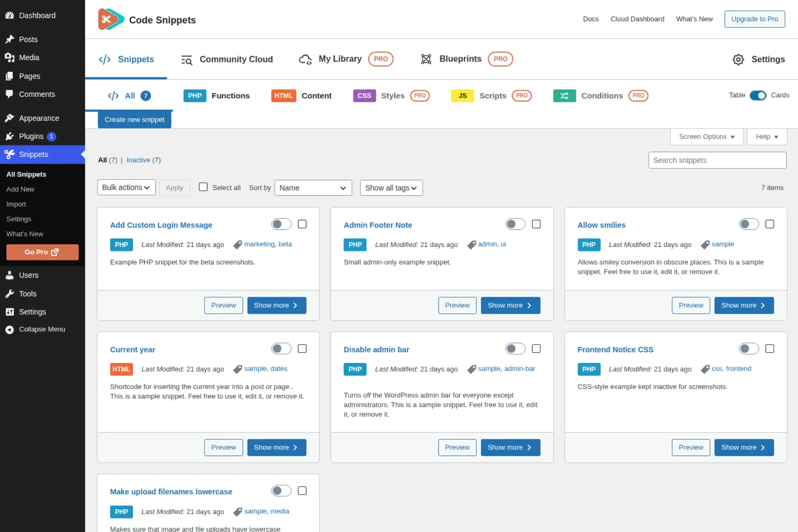Viewport: 798px width, 532px height.
Task: Click the HTML badge beside Content
Action: [283, 96]
